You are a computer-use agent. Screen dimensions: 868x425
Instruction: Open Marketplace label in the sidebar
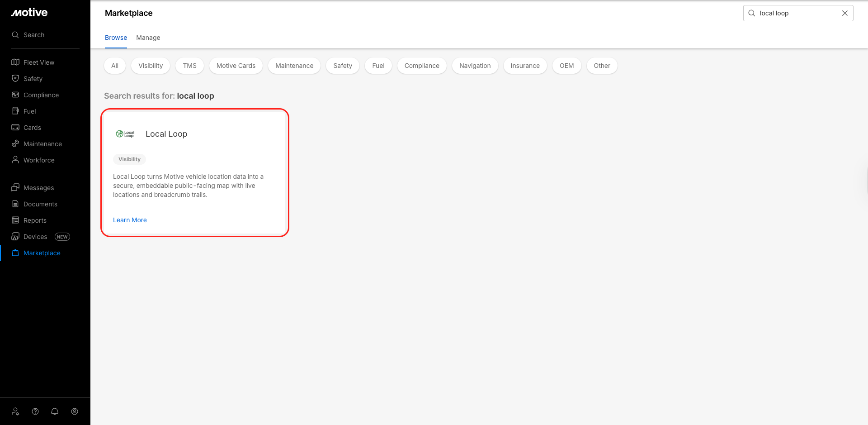click(x=42, y=253)
